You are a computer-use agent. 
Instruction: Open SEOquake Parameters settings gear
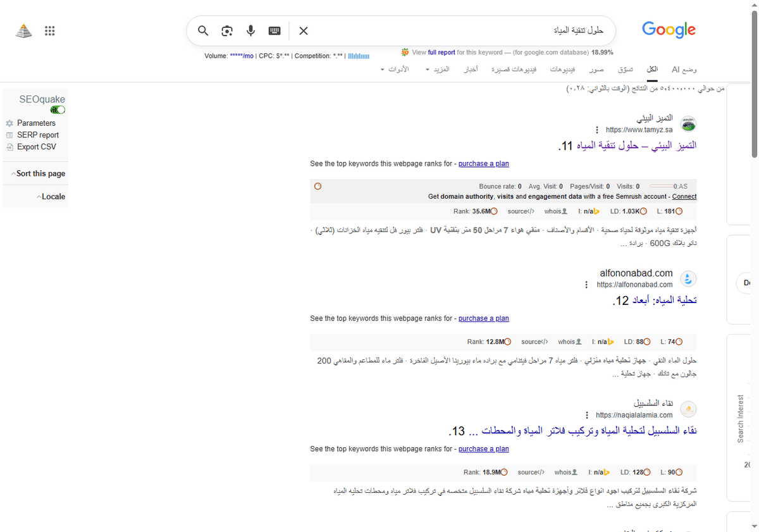[x=11, y=123]
